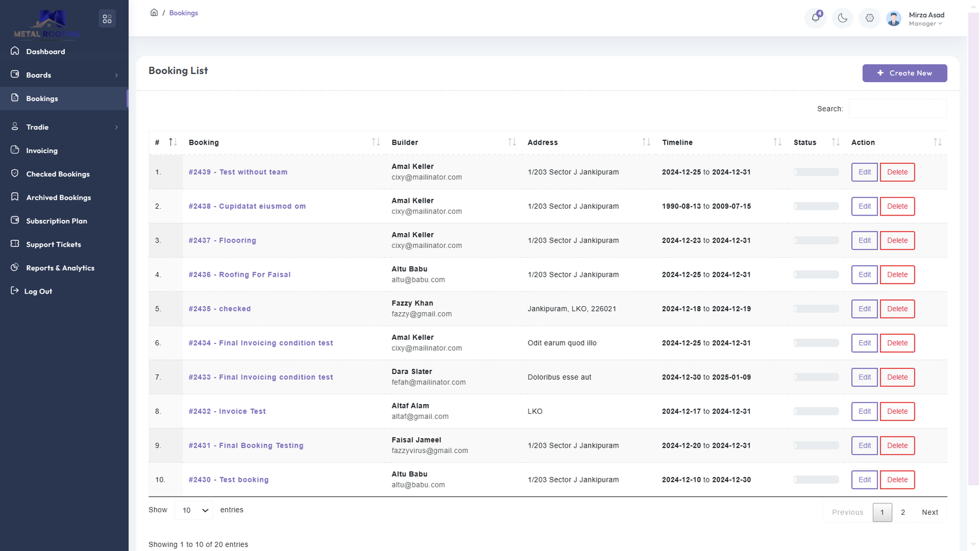Screen dimensions: 980x551
Task: Click the Create New button
Action: tap(904, 73)
